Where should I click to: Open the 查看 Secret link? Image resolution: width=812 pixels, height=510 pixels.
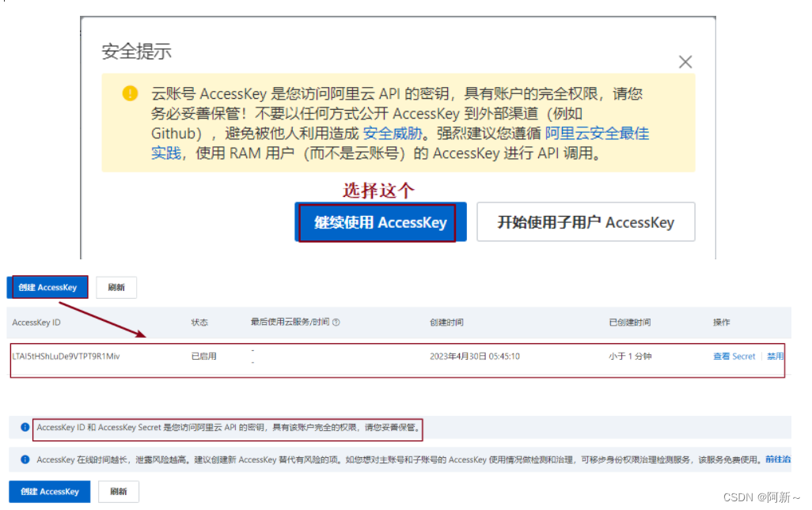tap(734, 357)
